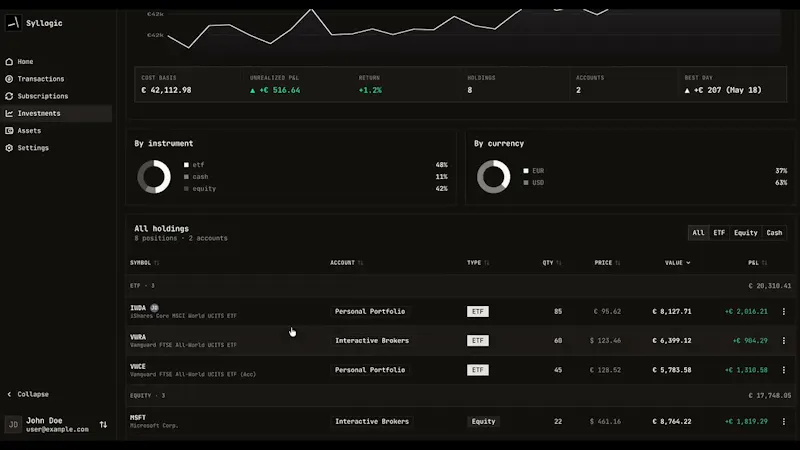Click the badge next to IWDA symbol
Image resolution: width=800 pixels, height=450 pixels.
pos(155,308)
